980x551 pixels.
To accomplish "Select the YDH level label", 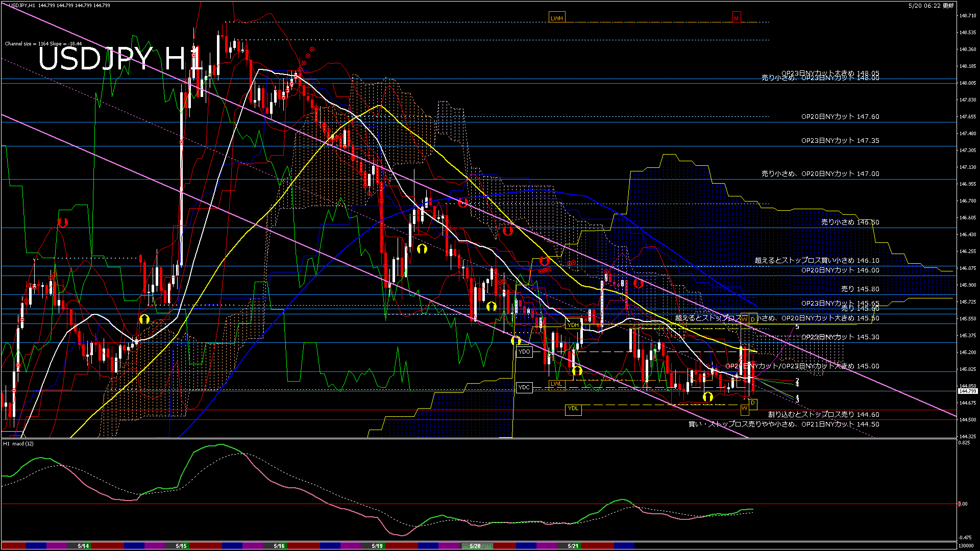I will click(573, 325).
